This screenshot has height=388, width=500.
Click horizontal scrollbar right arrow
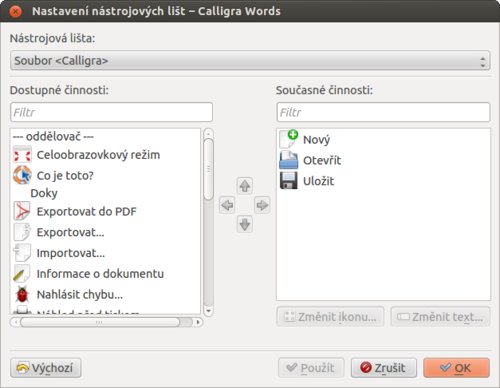click(198, 322)
